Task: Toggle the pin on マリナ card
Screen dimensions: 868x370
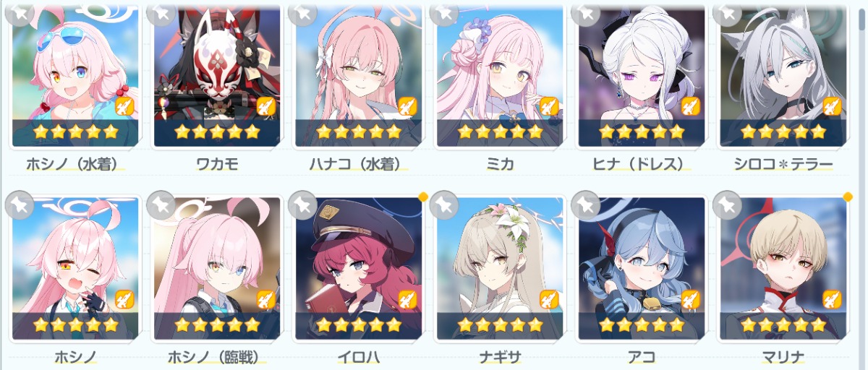Action: tap(727, 205)
